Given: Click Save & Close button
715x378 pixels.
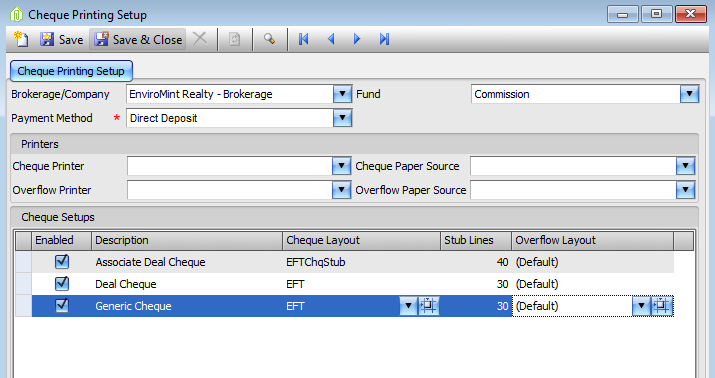Looking at the screenshot, I should pyautogui.click(x=138, y=39).
